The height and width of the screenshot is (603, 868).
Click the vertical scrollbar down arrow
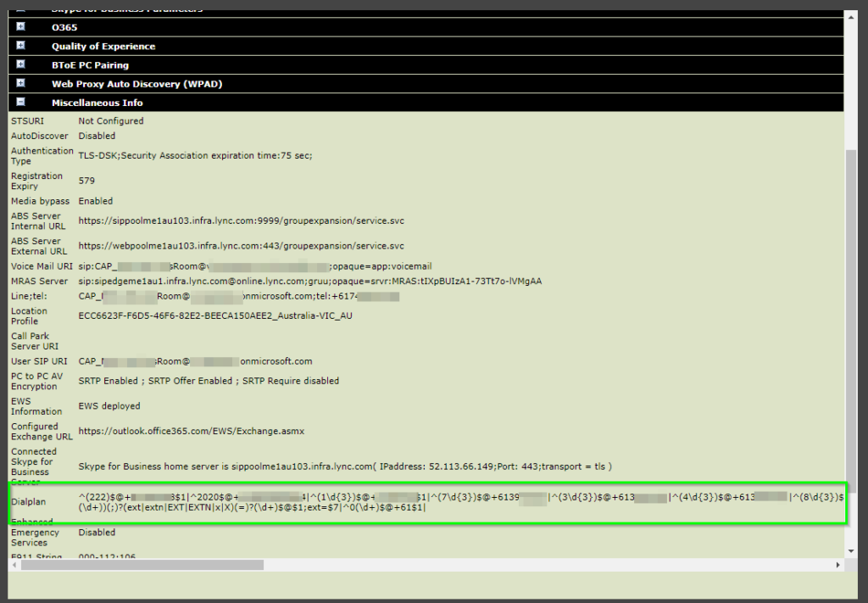pos(851,551)
